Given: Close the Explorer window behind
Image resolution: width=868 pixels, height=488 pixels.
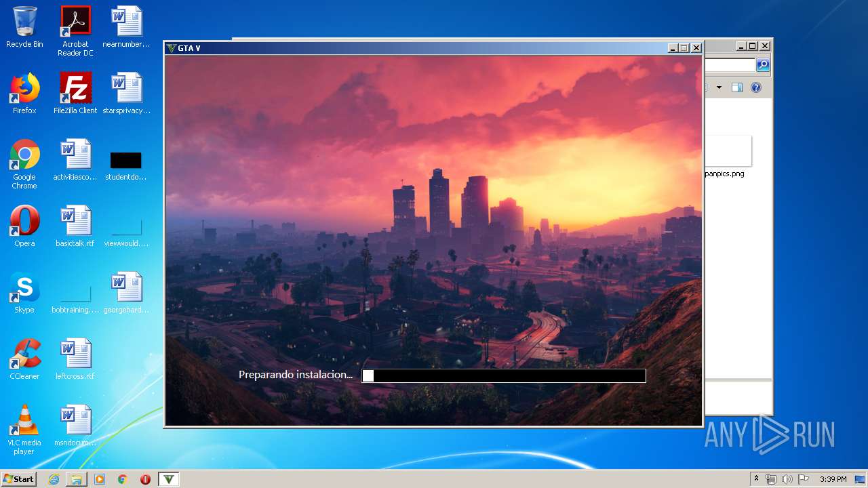Looking at the screenshot, I should click(x=765, y=46).
